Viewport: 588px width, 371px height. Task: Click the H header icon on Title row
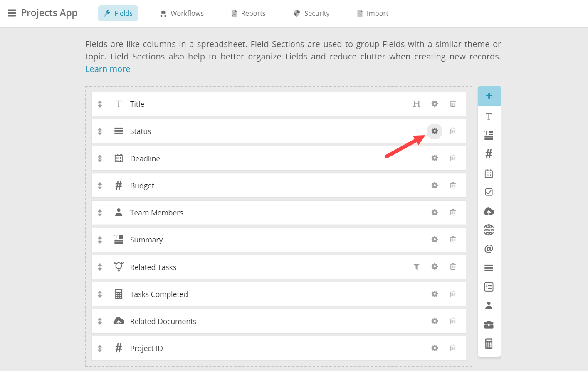click(416, 104)
